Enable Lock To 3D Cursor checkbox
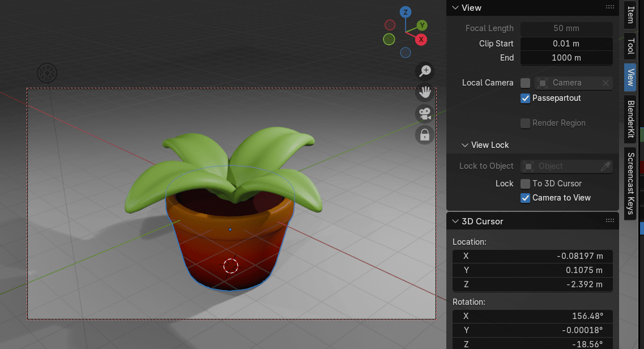This screenshot has height=349, width=644. coord(525,184)
